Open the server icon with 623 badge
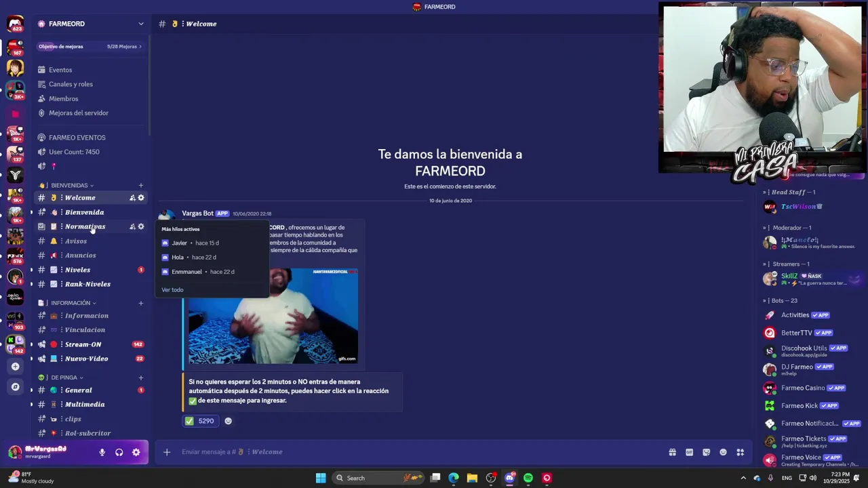868x488 pixels. tap(16, 24)
